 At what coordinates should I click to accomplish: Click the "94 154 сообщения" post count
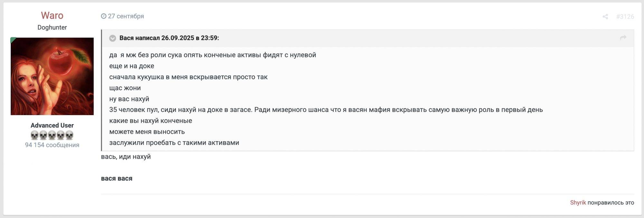[x=52, y=145]
